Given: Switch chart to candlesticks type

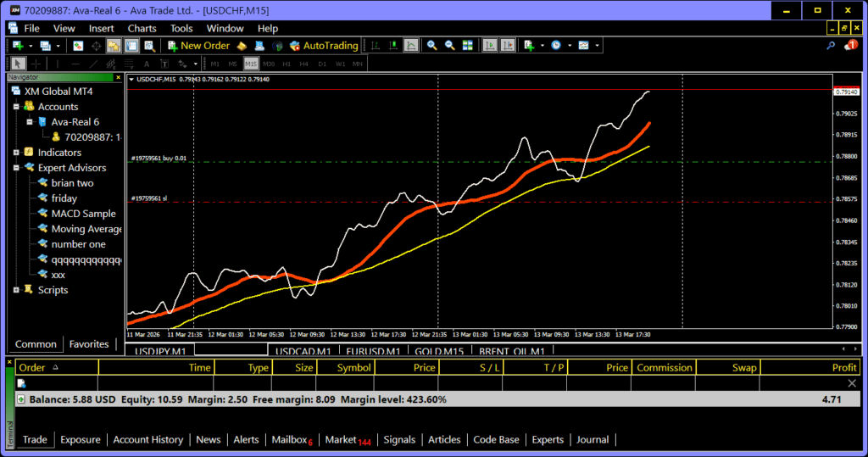Looking at the screenshot, I should tap(393, 46).
